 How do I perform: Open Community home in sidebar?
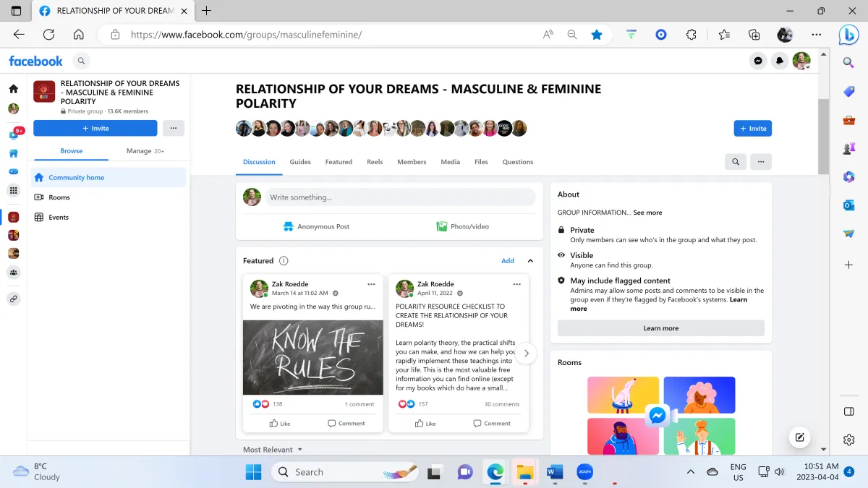click(109, 177)
